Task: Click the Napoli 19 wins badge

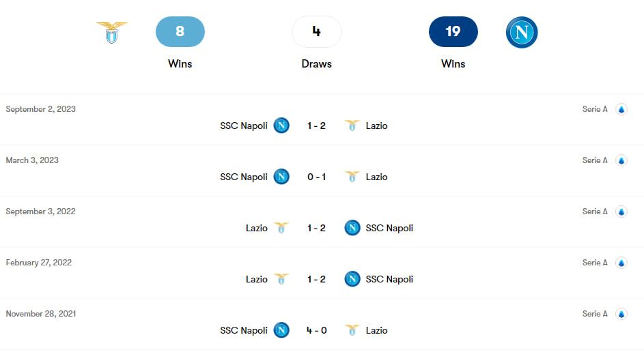Action: (453, 32)
